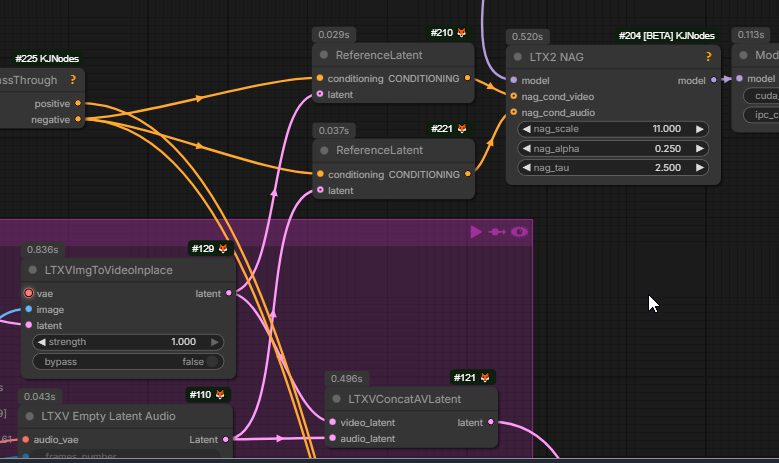Click the nag_cond_video input socket
The height and width of the screenshot is (463, 779).
click(514, 96)
